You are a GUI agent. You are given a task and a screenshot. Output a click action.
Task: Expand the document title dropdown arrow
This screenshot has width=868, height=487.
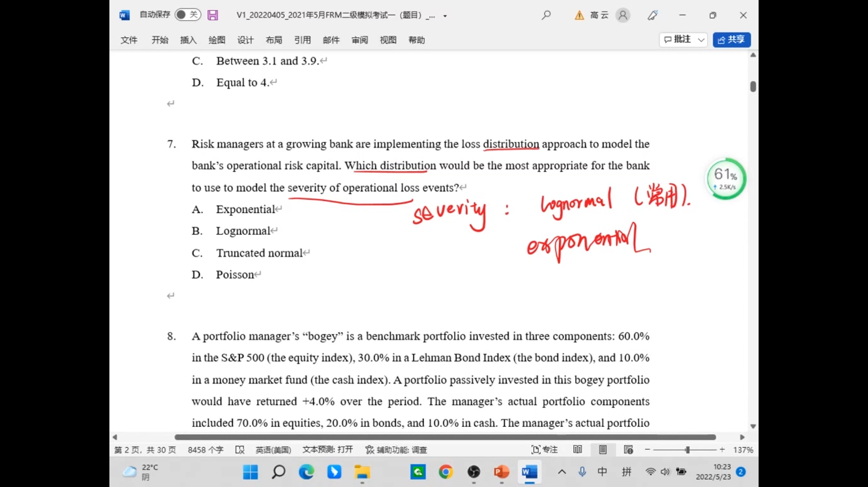tap(445, 16)
